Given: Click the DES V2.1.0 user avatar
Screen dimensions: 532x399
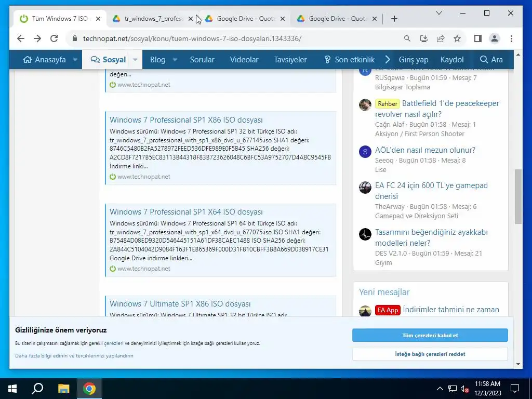Looking at the screenshot, I should point(365,234).
